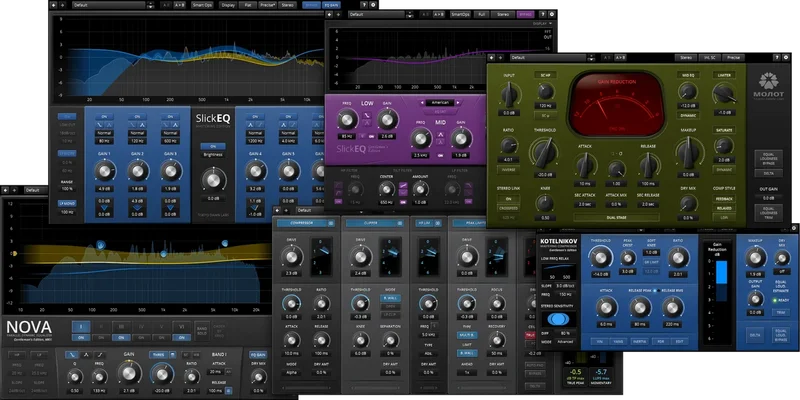Click Compressor module options icon in Limiter 6

(x=331, y=223)
